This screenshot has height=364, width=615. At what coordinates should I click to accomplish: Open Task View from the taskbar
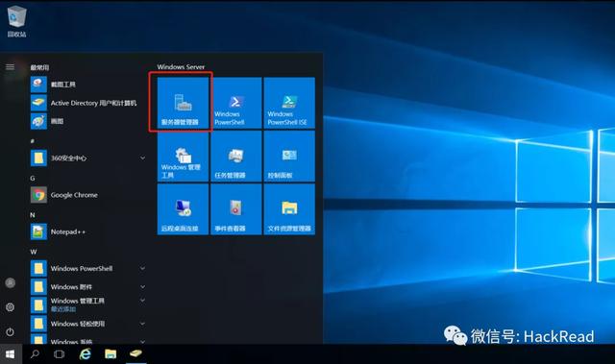60,354
